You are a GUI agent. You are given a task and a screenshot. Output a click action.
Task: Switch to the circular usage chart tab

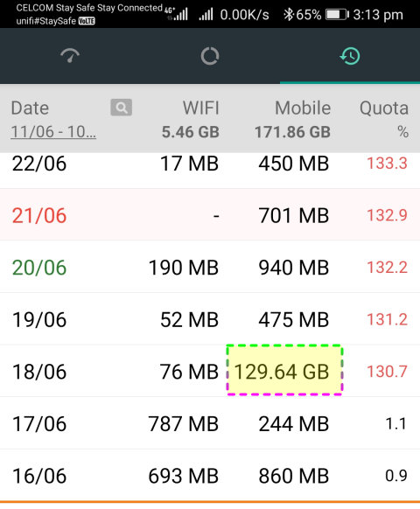210,56
